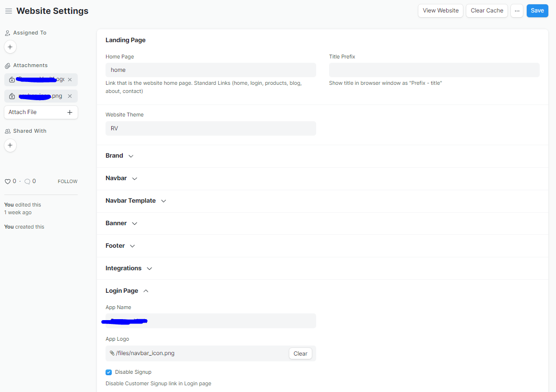This screenshot has height=392, width=556.
Task: Clear the App Logo file
Action: (x=300, y=354)
